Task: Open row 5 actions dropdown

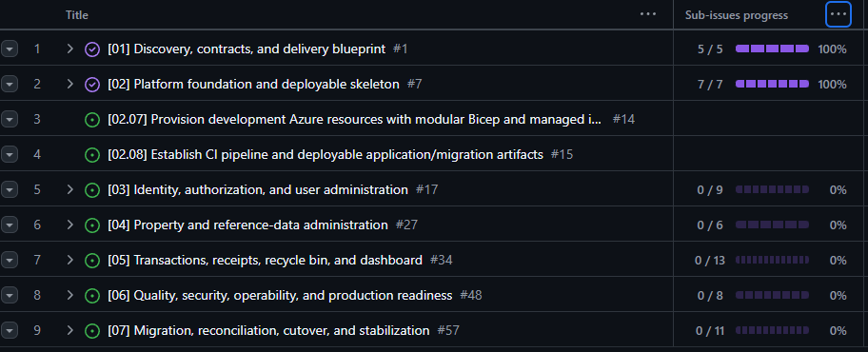Action: 10,190
